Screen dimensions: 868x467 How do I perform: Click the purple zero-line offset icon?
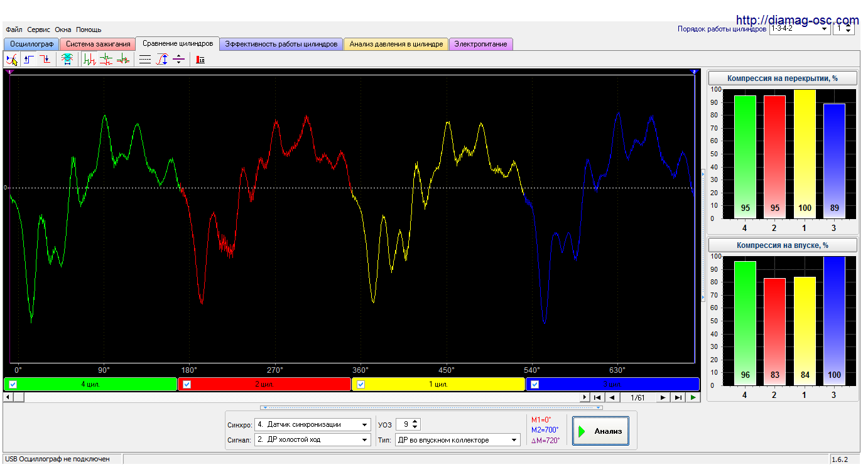pyautogui.click(x=178, y=60)
